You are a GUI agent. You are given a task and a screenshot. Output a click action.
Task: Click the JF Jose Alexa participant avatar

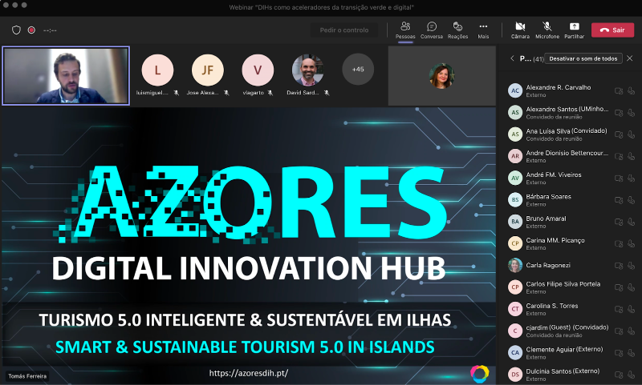pyautogui.click(x=208, y=70)
